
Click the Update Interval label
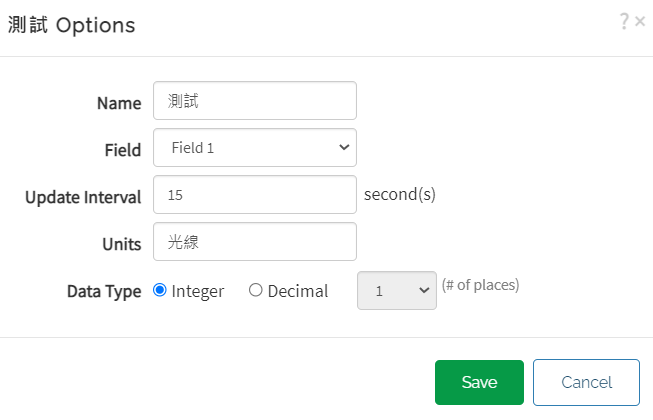(x=83, y=197)
